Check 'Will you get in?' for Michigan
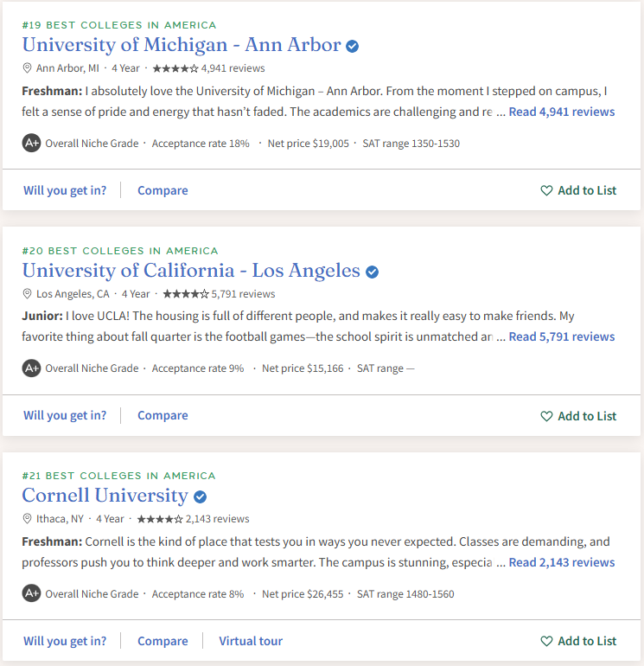644x666 pixels. coord(65,190)
